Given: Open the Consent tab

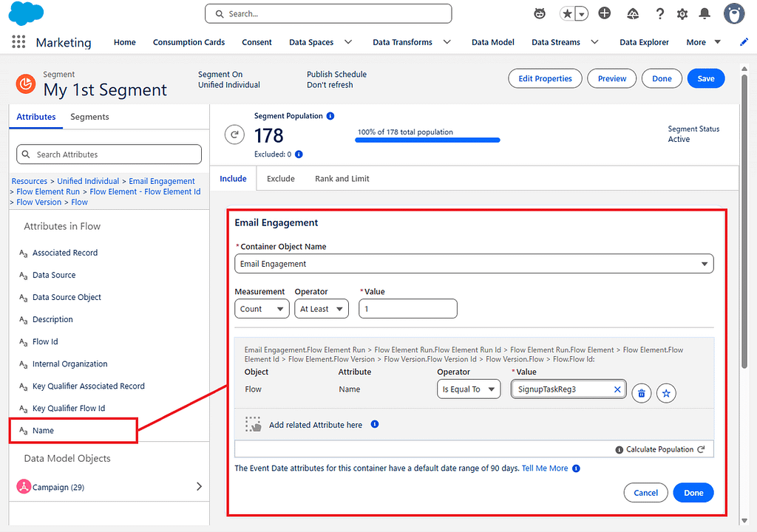Looking at the screenshot, I should (x=257, y=42).
